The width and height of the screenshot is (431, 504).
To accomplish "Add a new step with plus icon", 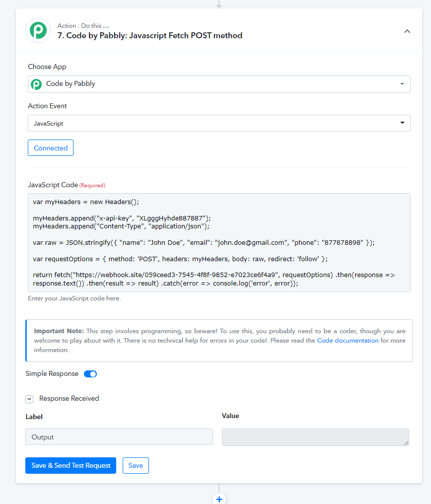I will click(219, 499).
